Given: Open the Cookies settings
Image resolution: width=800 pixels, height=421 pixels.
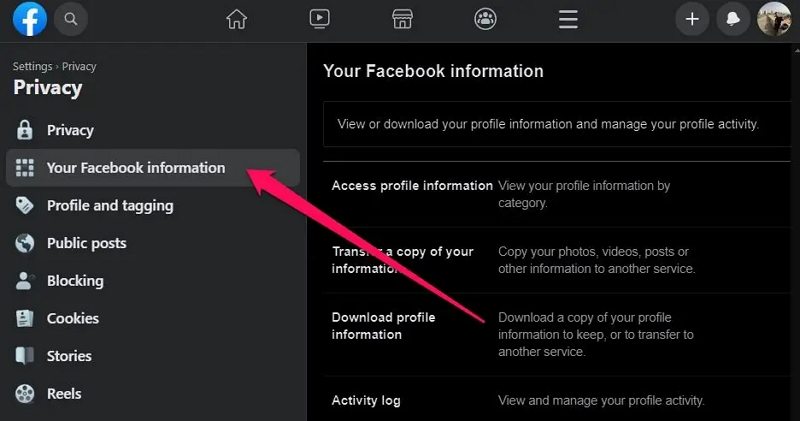Looking at the screenshot, I should pos(72,318).
